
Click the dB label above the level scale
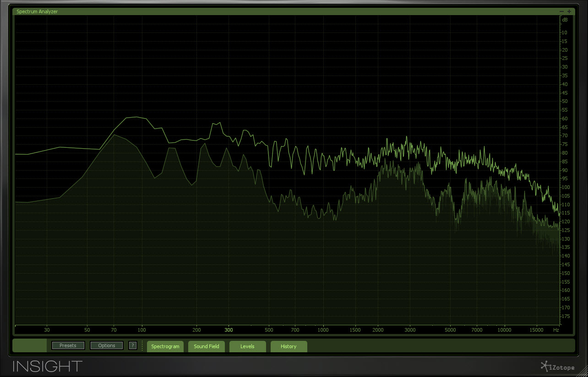click(564, 20)
